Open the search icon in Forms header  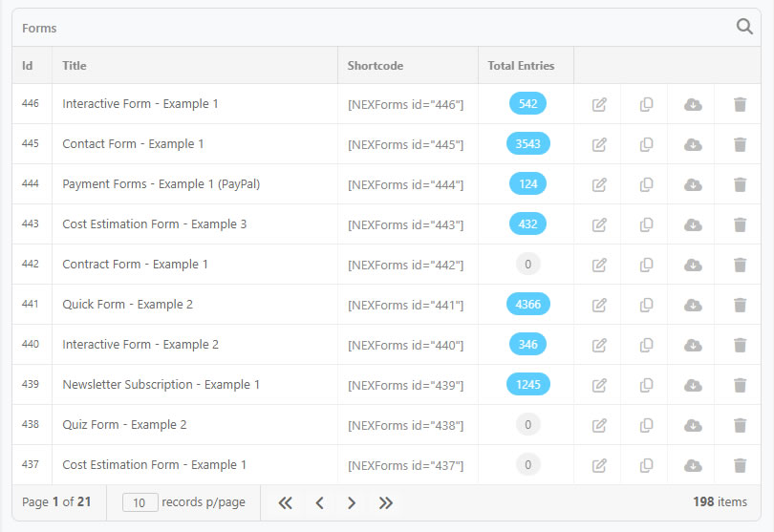pos(744,27)
